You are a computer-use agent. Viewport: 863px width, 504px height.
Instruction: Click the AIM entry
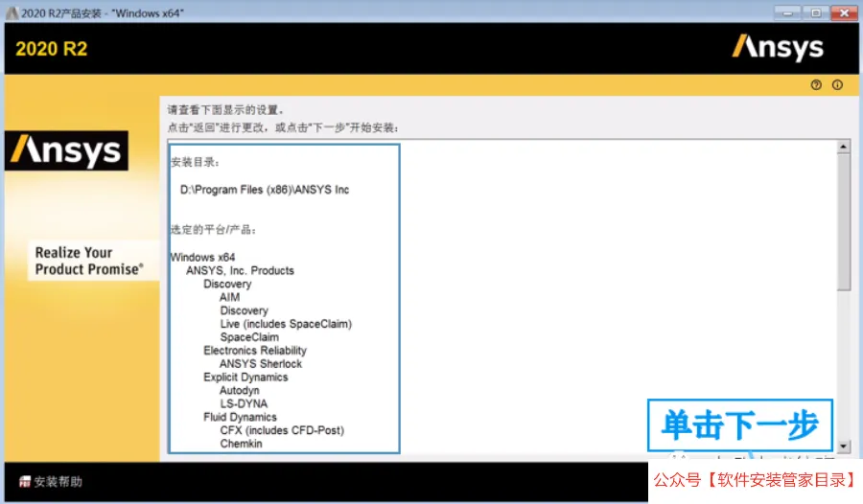[229, 297]
